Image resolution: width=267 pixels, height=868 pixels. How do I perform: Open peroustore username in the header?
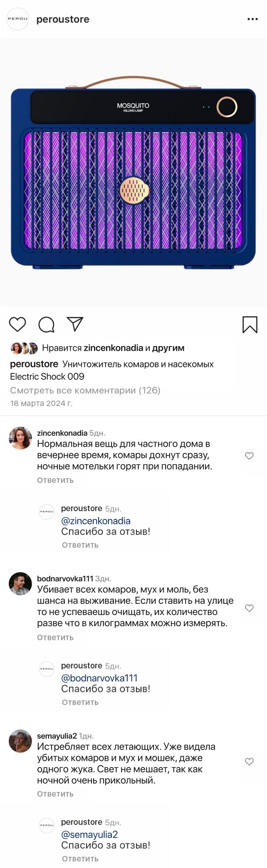tap(63, 20)
